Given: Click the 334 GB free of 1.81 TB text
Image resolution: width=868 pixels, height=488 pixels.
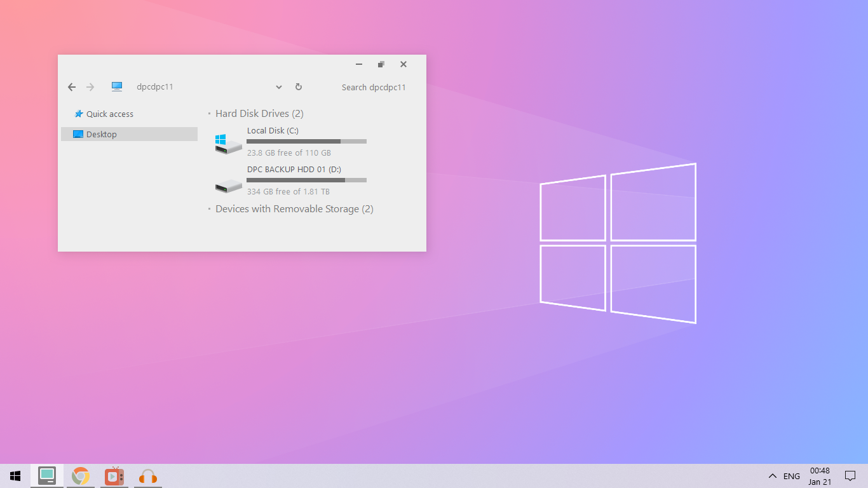Looking at the screenshot, I should [x=288, y=192].
